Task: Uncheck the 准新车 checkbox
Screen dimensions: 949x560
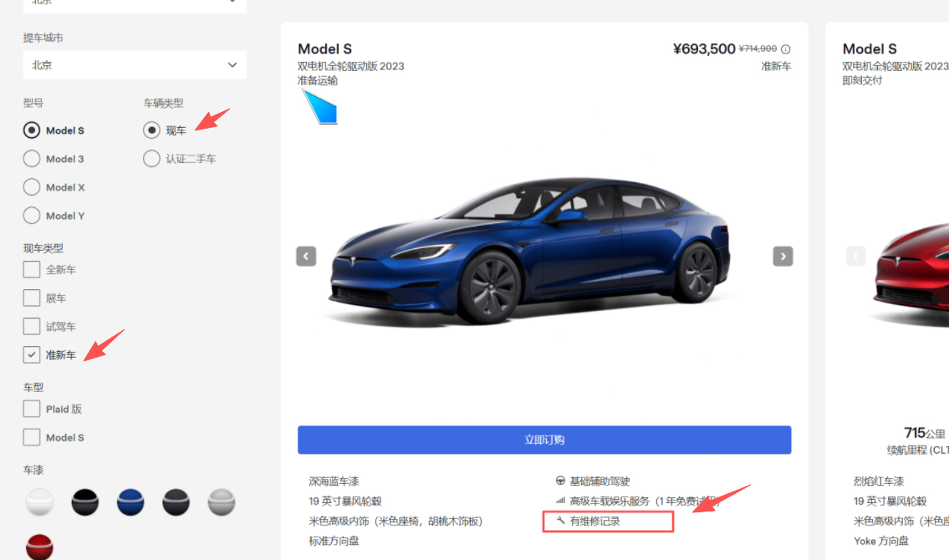Action: pos(32,354)
